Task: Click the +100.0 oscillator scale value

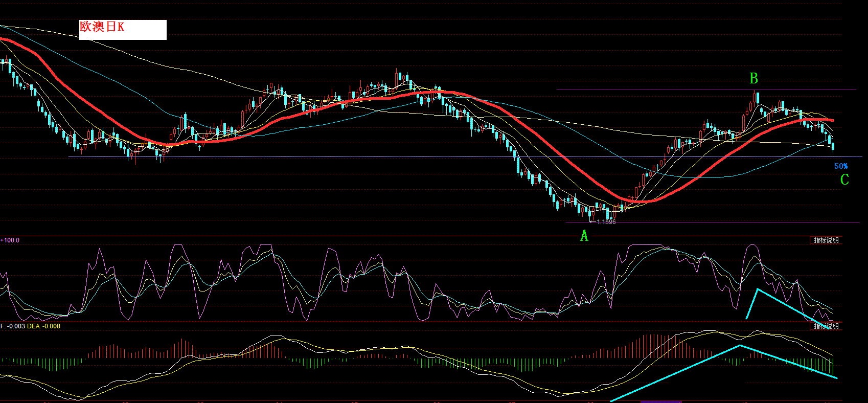Action: [10, 240]
